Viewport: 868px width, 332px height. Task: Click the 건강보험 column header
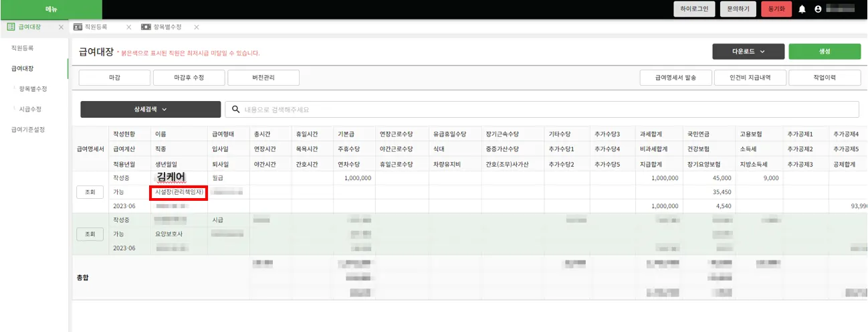[698, 149]
